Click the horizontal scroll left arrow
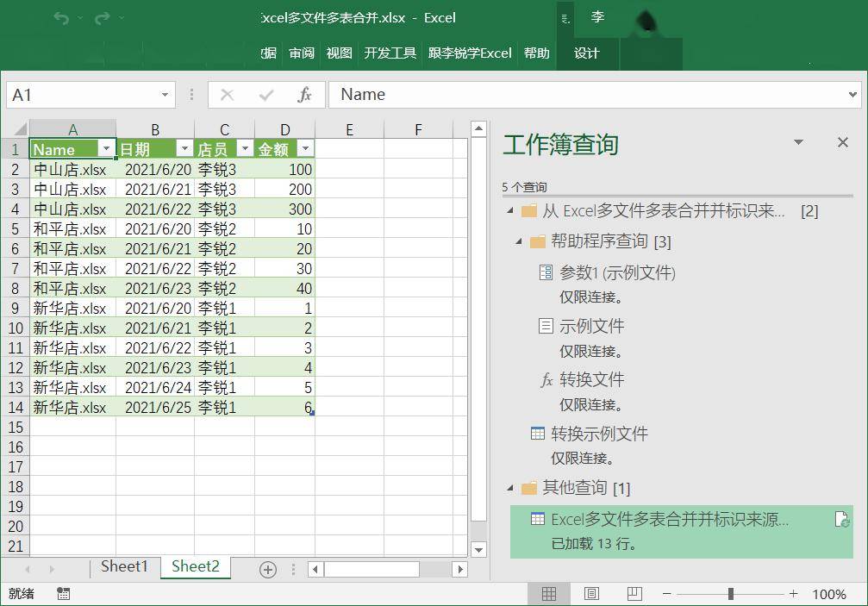Viewport: 868px width, 606px height. (315, 570)
